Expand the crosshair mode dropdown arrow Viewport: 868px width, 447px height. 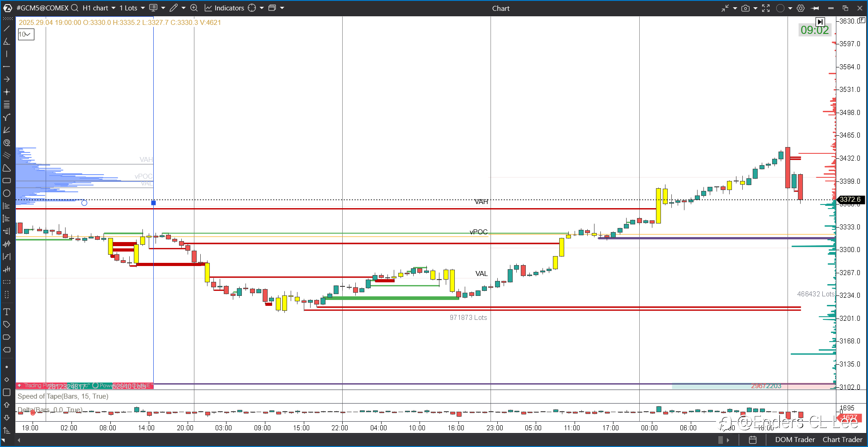[x=262, y=8]
